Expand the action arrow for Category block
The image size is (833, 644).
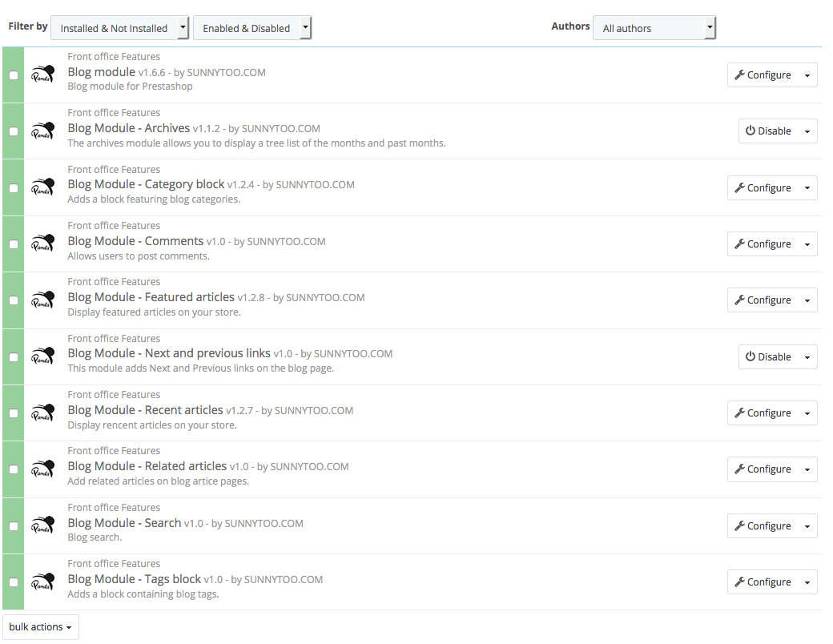(807, 188)
